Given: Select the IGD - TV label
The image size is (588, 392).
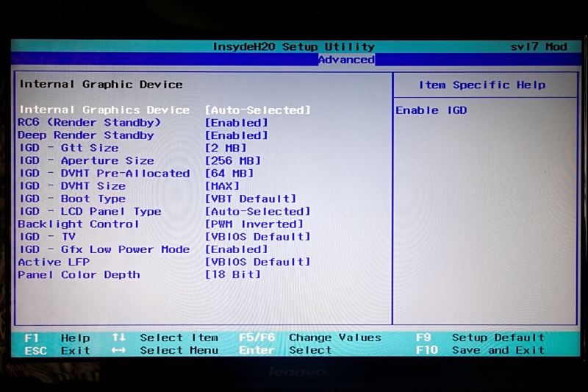Looking at the screenshot, I should coord(48,237).
